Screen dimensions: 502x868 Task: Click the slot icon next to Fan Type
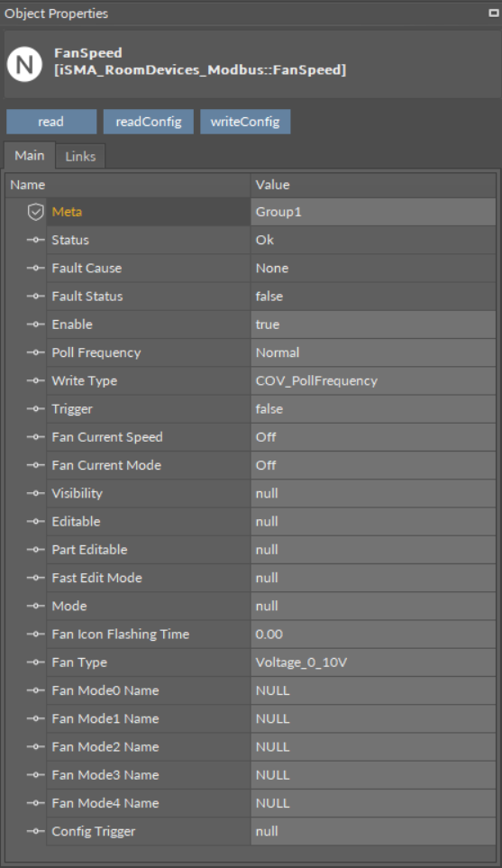36,662
